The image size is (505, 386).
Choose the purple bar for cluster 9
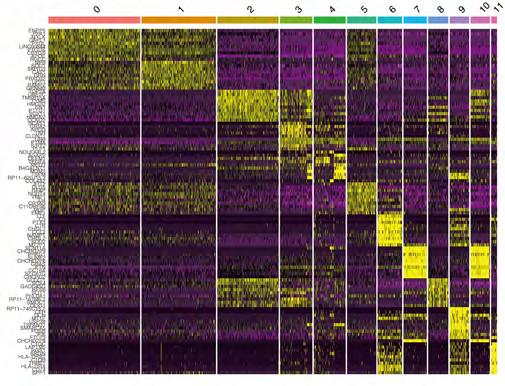click(x=460, y=20)
